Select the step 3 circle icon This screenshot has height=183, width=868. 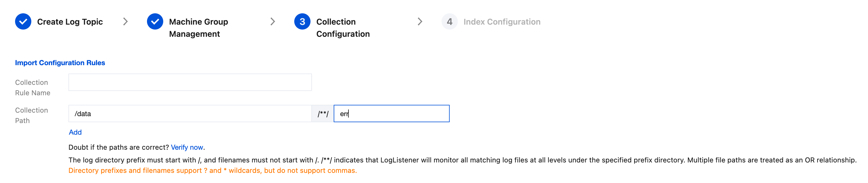point(302,21)
